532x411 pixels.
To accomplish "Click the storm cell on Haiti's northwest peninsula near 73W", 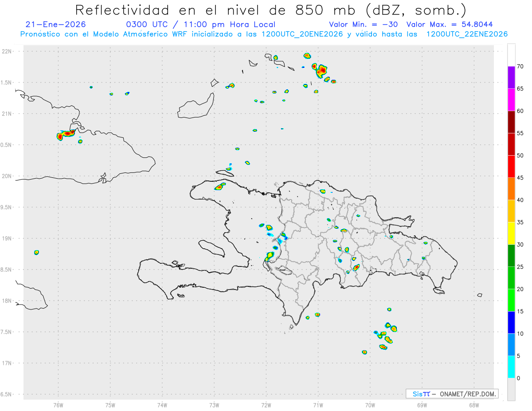I will (220, 186).
